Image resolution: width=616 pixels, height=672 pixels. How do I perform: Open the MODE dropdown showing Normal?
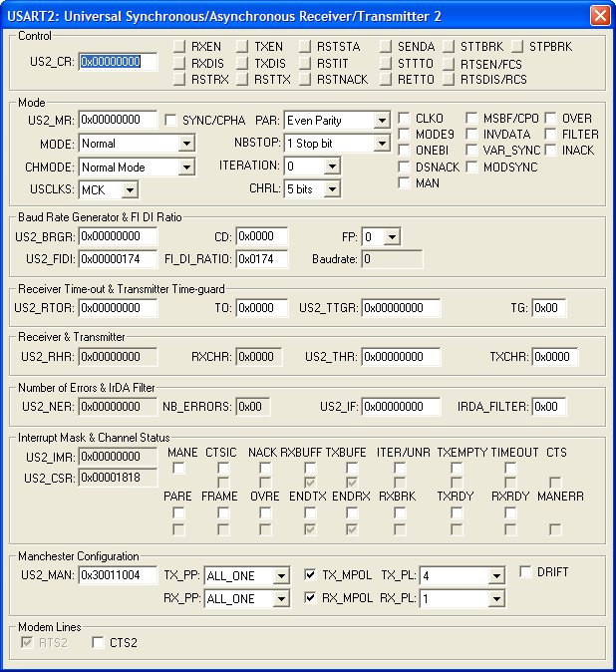pyautogui.click(x=186, y=144)
